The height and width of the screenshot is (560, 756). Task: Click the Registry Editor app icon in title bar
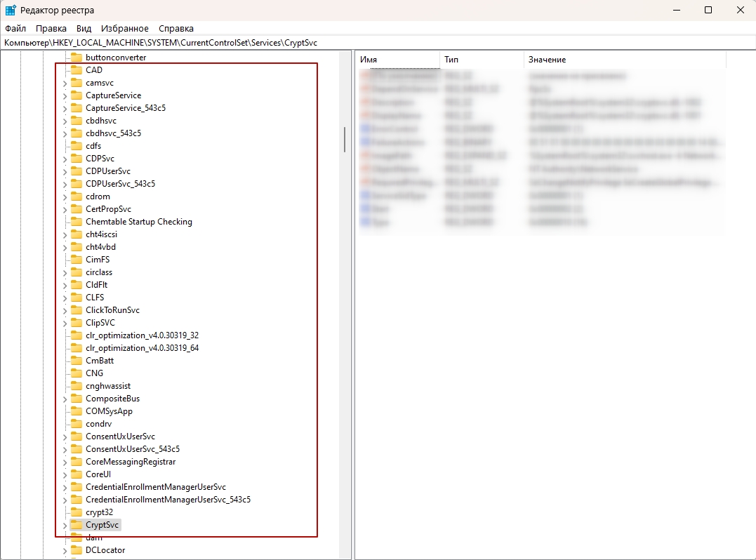[x=11, y=11]
